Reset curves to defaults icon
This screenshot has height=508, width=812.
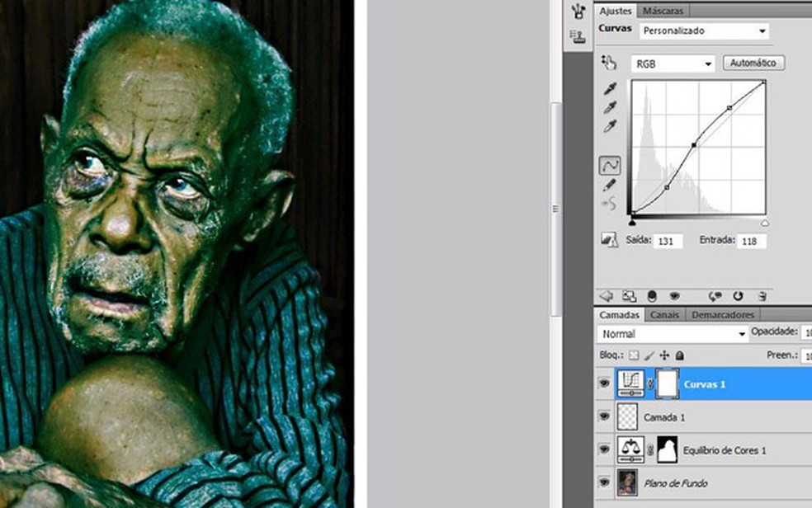click(738, 296)
